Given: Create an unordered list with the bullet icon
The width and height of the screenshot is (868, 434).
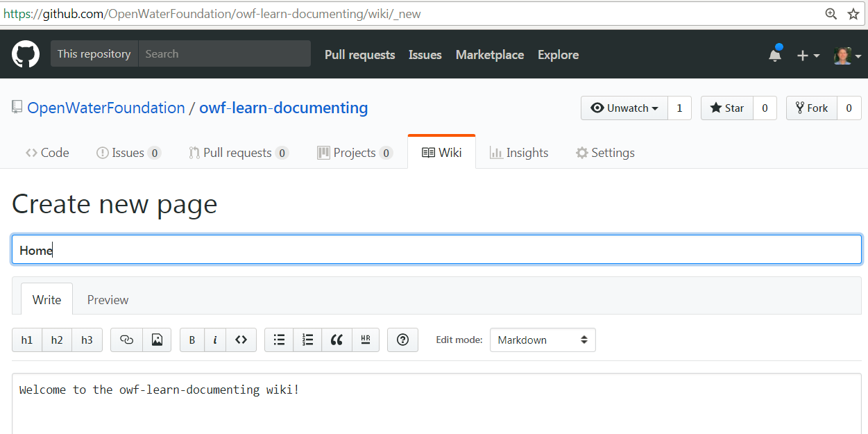Looking at the screenshot, I should pyautogui.click(x=279, y=340).
